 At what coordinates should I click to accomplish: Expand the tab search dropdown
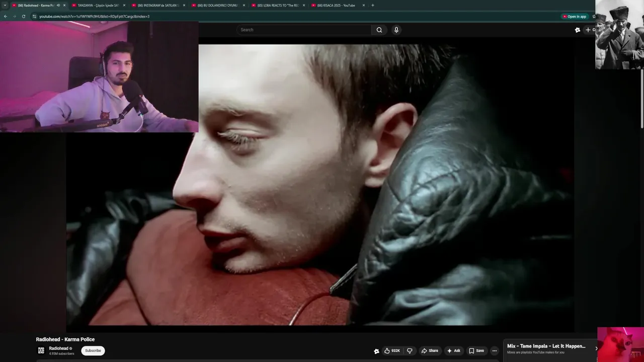(x=5, y=5)
